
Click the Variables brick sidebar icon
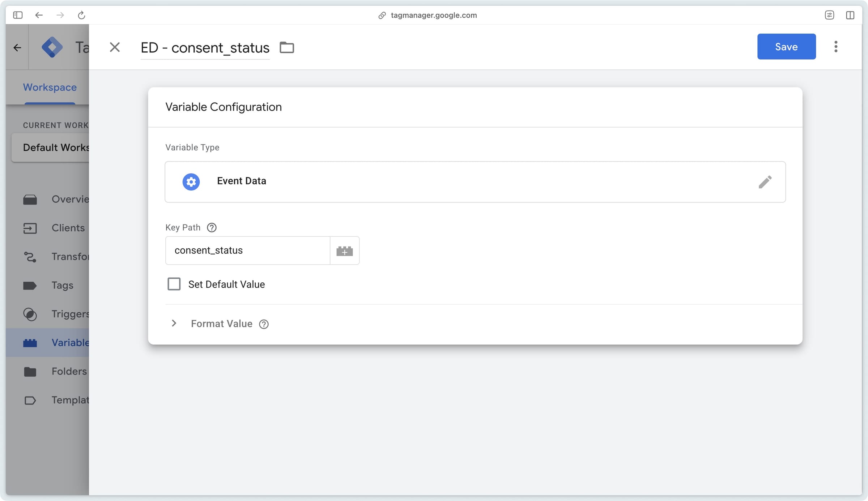tap(30, 343)
